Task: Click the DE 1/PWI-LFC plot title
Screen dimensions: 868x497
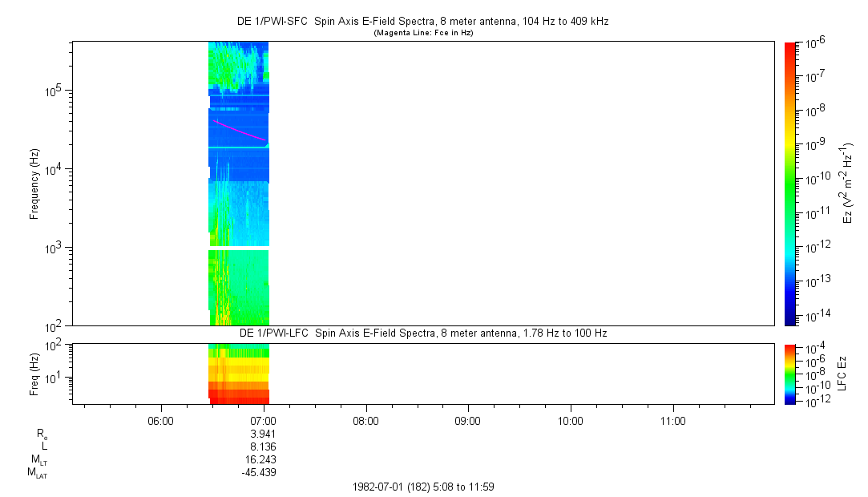Action: [x=424, y=333]
